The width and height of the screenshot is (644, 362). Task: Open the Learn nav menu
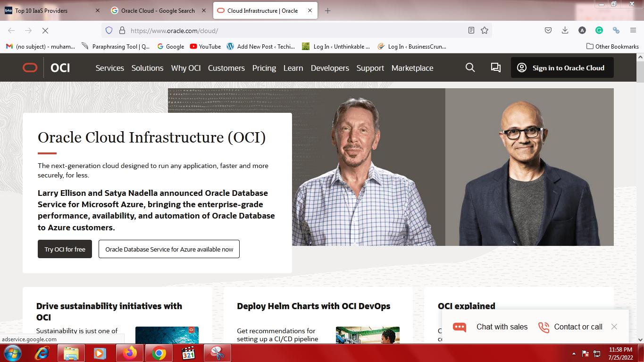tap(293, 68)
